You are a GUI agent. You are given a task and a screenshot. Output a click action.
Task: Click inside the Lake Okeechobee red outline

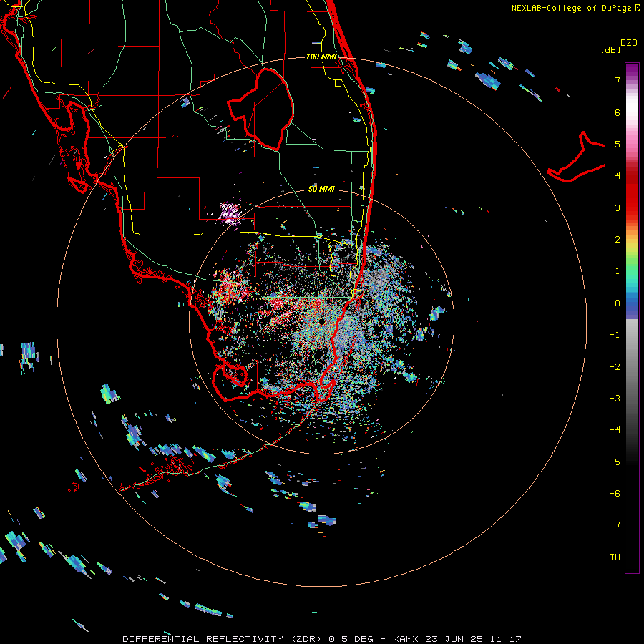point(267,109)
